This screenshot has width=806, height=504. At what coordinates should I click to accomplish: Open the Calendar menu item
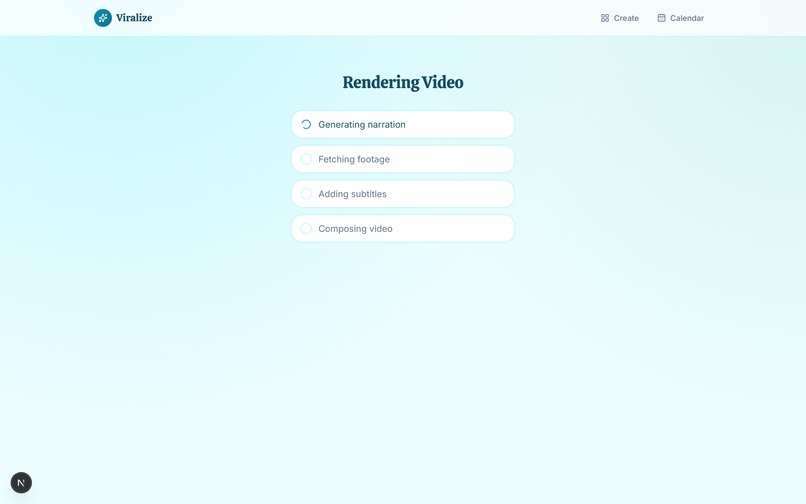point(681,18)
